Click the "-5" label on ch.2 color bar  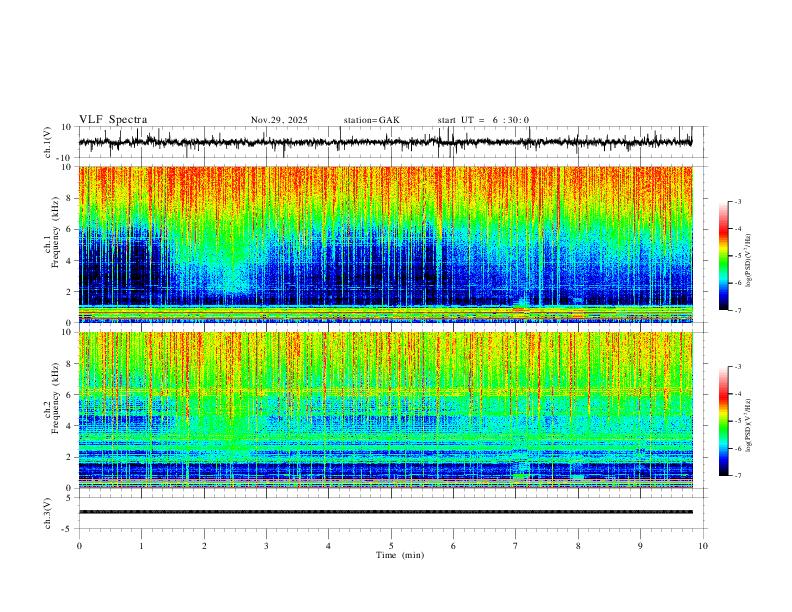pyautogui.click(x=737, y=421)
